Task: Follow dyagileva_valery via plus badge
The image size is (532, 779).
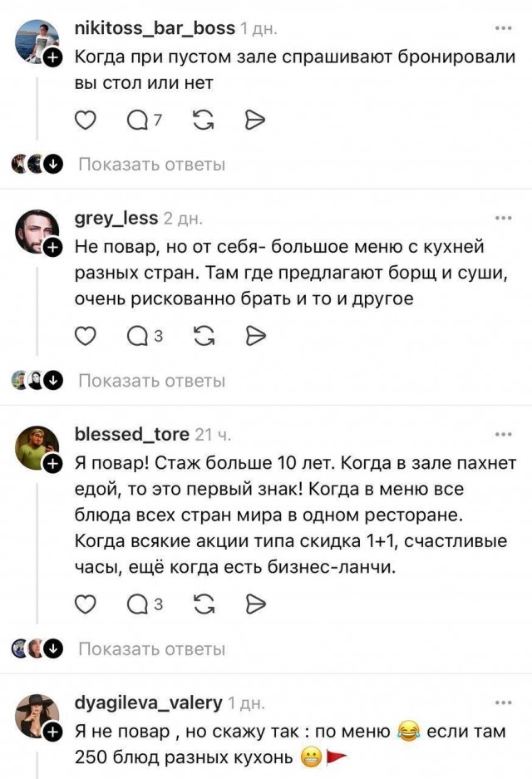Action: click(52, 732)
